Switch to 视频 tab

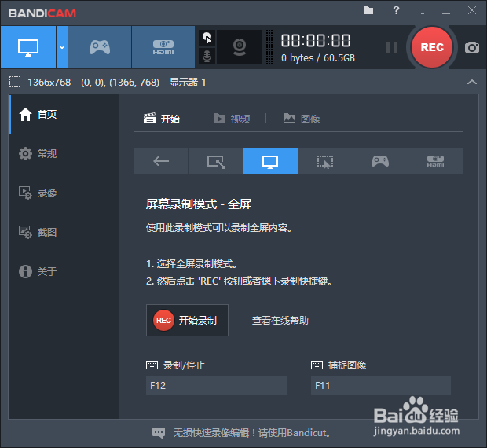click(232, 119)
